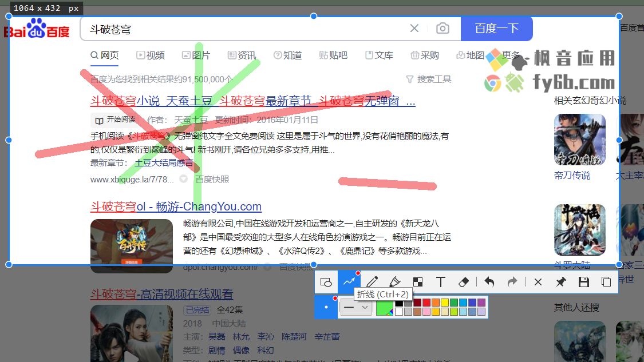Screen dimensions: 644x362
Task: Copy the screenshot to clipboard
Action: (606, 282)
